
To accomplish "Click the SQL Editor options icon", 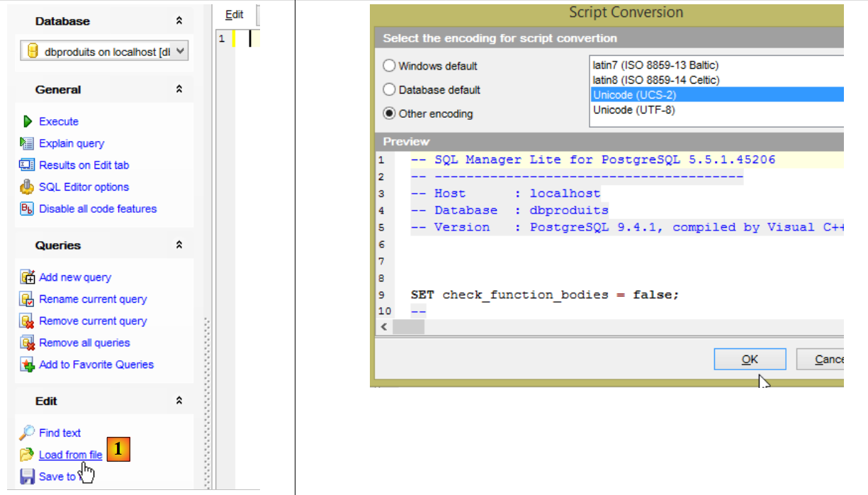I will pos(27,187).
